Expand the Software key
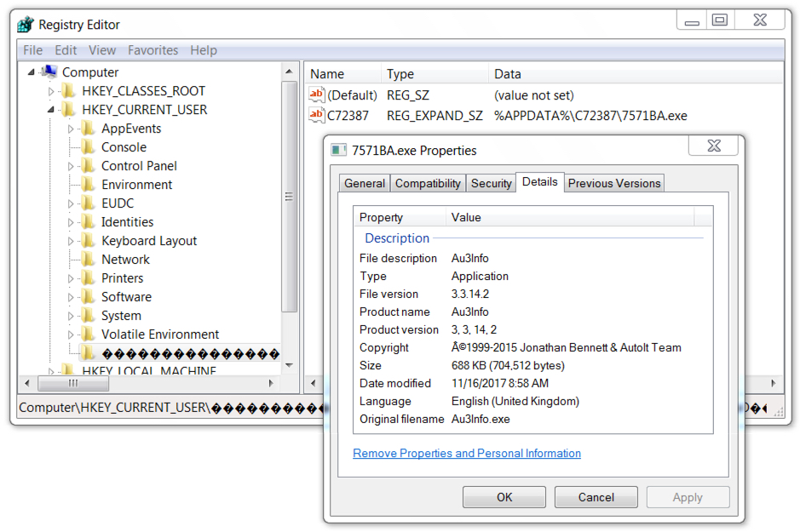 tap(71, 298)
